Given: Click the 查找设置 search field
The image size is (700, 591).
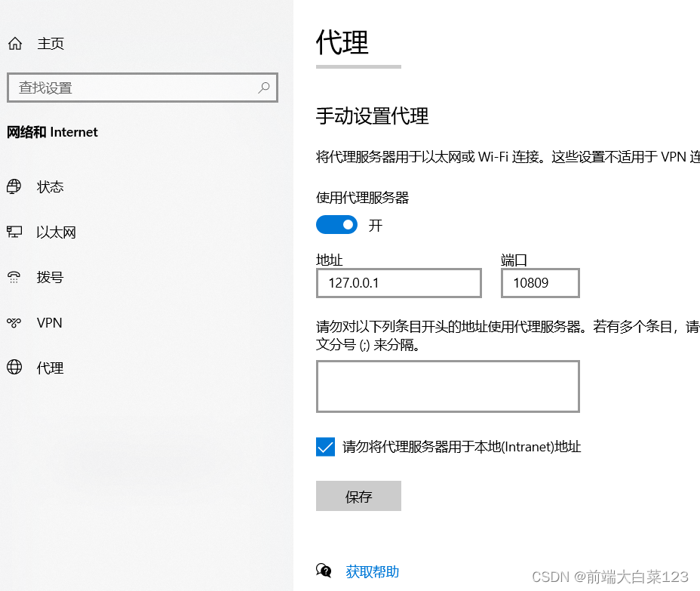Looking at the screenshot, I should (x=143, y=88).
